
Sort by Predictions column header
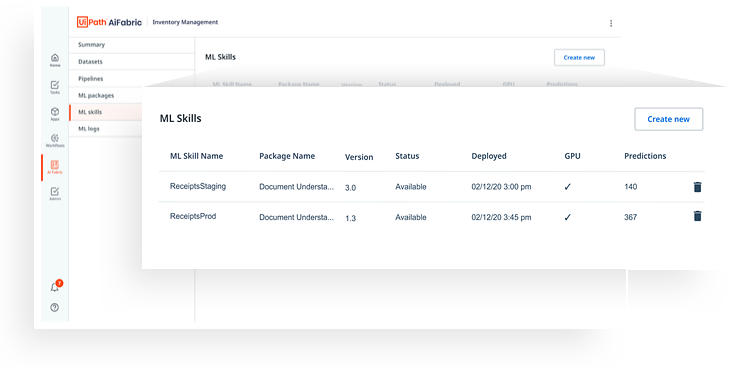(645, 156)
